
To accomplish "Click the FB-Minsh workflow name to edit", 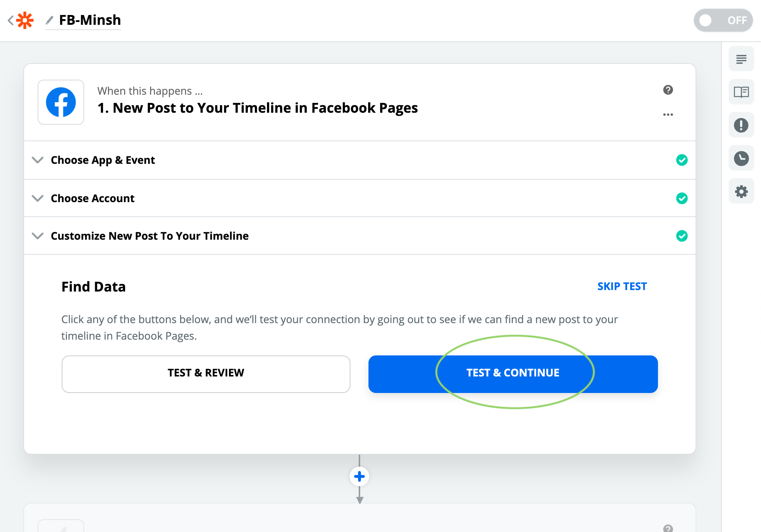I will [89, 20].
